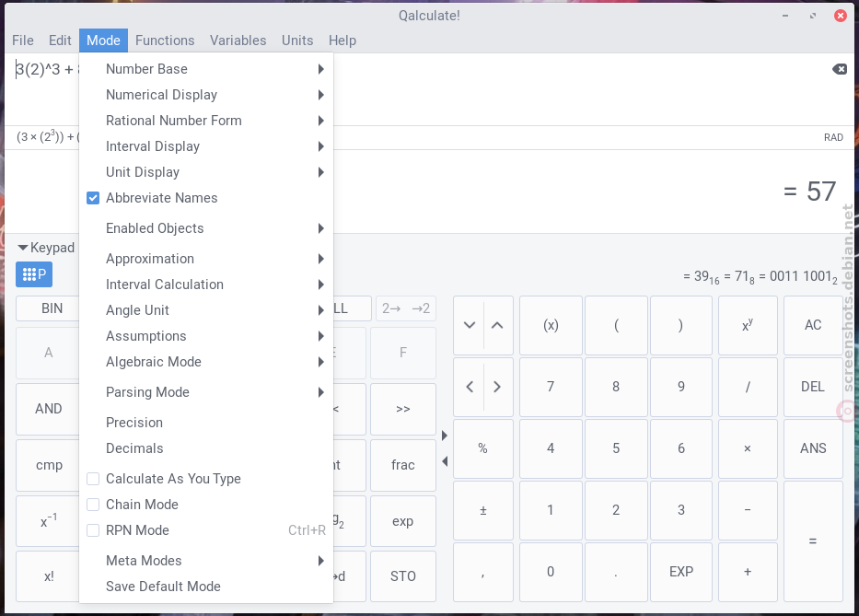Click the percent key
This screenshot has height=616, width=859.
[482, 448]
